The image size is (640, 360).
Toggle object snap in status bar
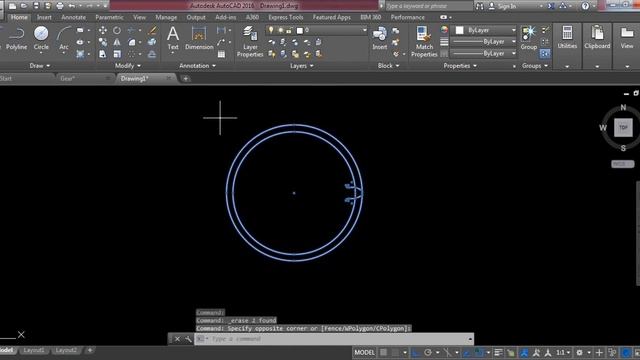479,353
